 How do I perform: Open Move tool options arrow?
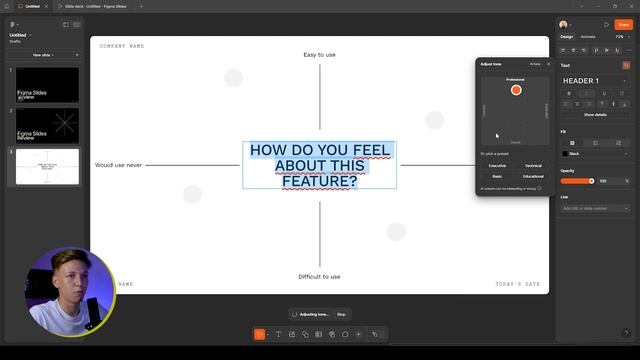click(268, 335)
